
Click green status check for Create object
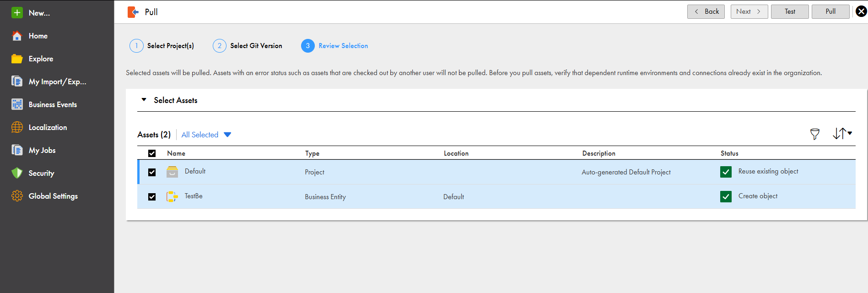click(x=726, y=196)
